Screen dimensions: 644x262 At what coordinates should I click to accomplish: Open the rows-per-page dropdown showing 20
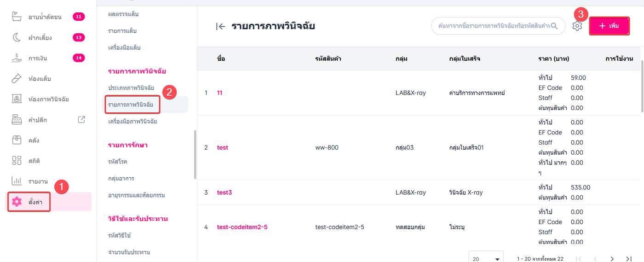tap(486, 259)
